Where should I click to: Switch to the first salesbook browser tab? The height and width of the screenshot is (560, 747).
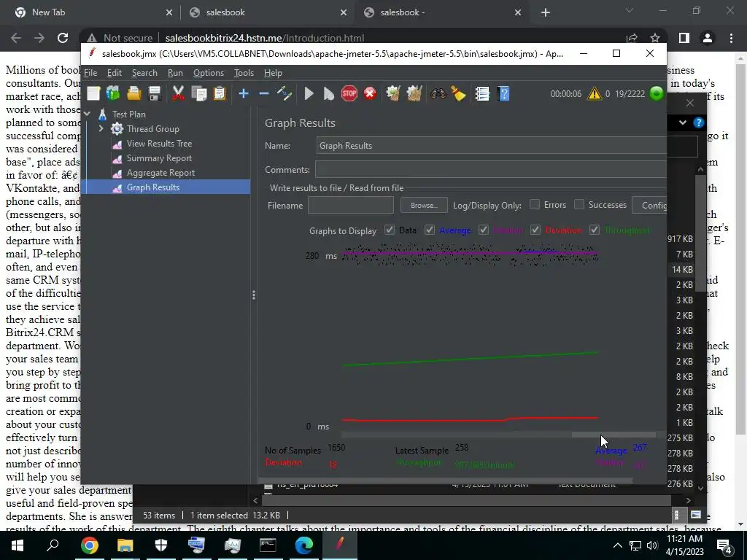point(268,12)
